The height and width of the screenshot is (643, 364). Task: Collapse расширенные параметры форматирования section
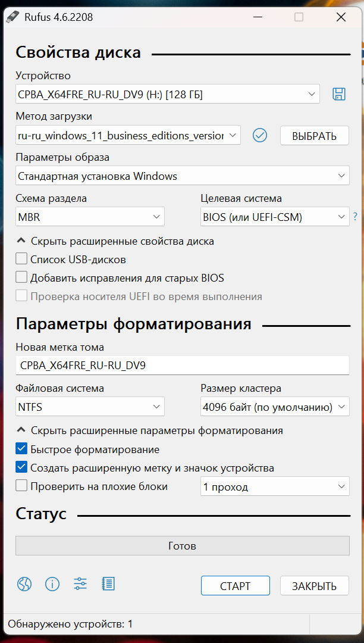149,430
